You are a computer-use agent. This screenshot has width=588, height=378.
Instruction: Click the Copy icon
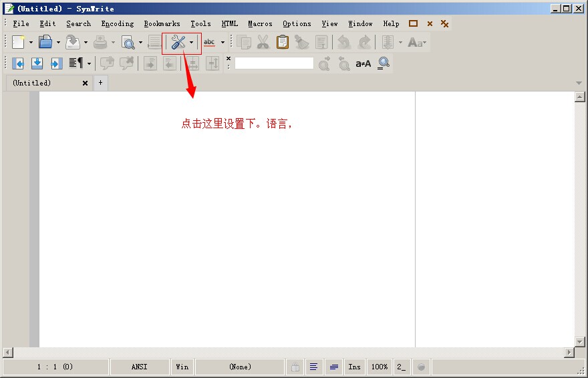(x=244, y=42)
